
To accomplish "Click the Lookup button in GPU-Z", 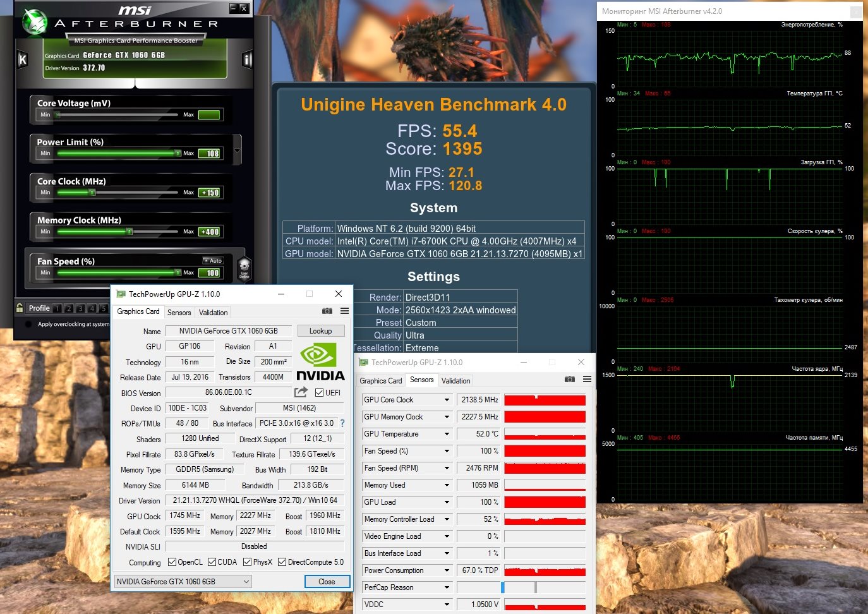I will point(320,331).
